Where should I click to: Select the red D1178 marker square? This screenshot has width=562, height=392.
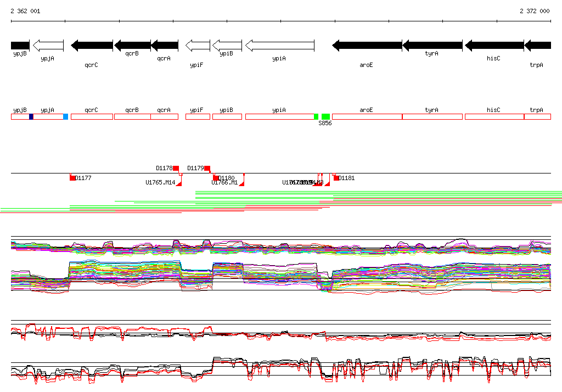point(176,168)
